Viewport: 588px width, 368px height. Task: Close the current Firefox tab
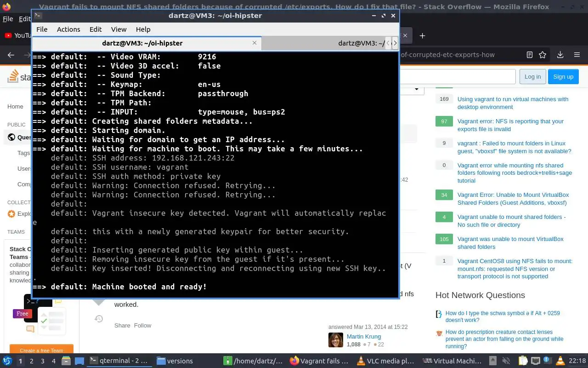pos(405,35)
